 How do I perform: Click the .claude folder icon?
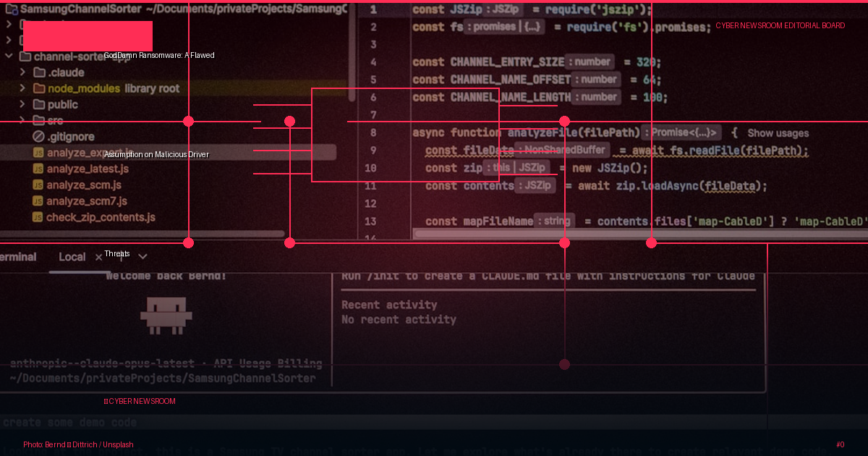click(40, 72)
